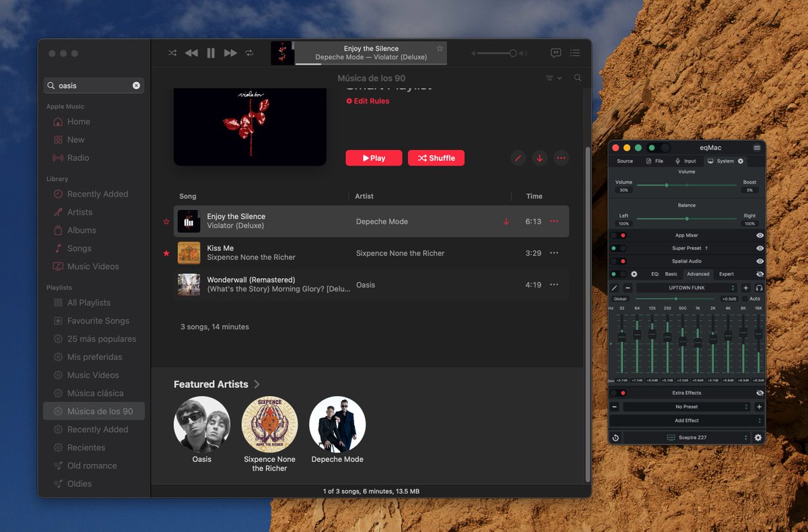Skip to the previous track in Music
This screenshot has width=808, height=532.
pos(191,53)
